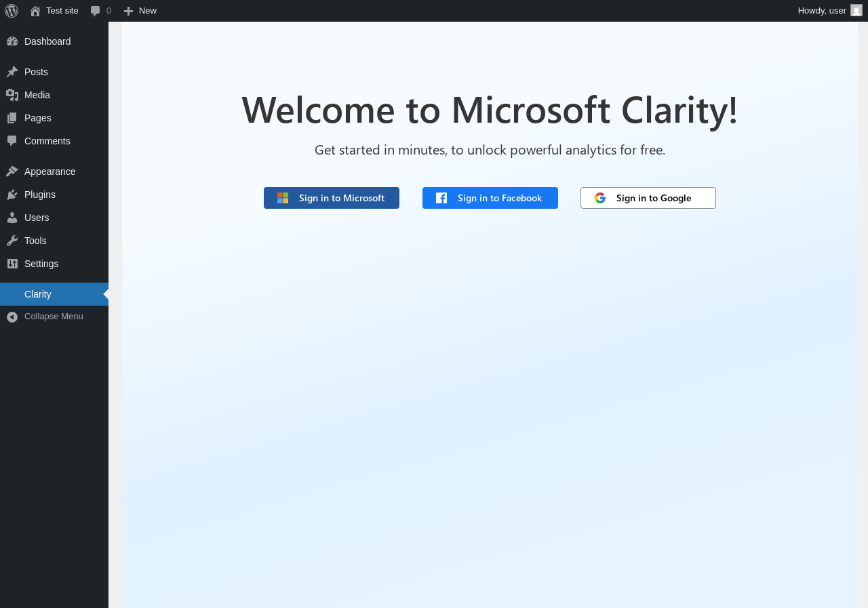The width and height of the screenshot is (868, 608).
Task: Go to Posts in the sidebar
Action: point(54,72)
